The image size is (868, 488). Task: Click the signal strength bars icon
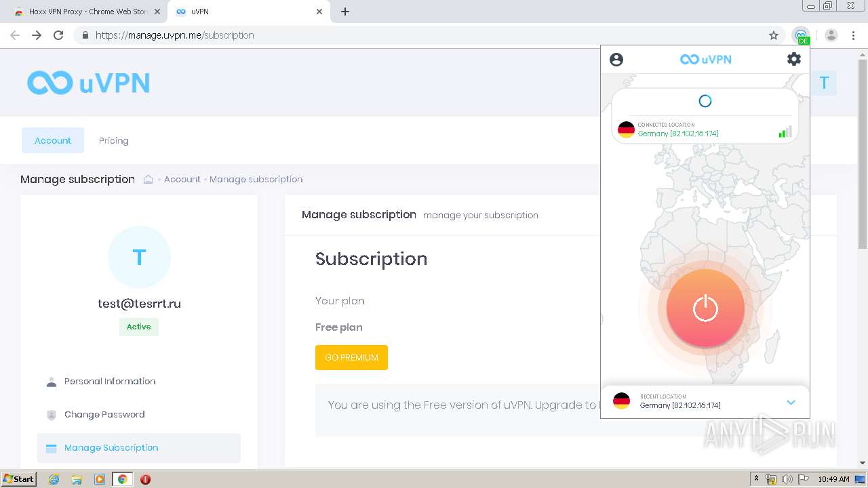(x=785, y=131)
